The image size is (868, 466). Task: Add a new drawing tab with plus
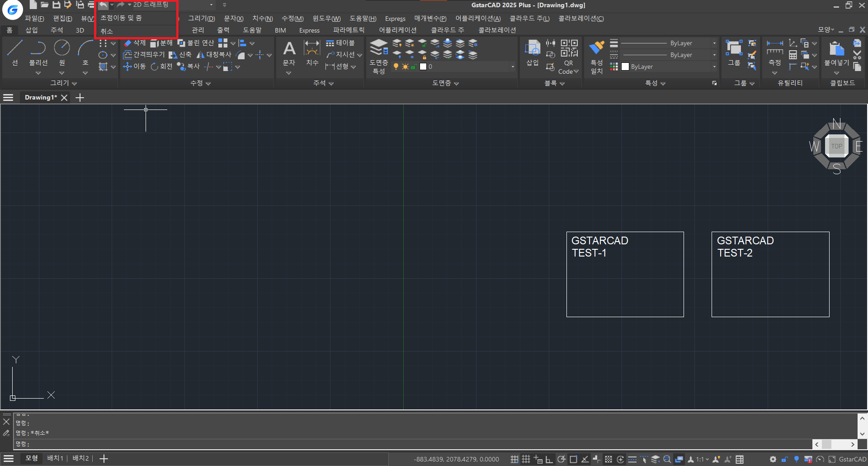click(x=80, y=98)
